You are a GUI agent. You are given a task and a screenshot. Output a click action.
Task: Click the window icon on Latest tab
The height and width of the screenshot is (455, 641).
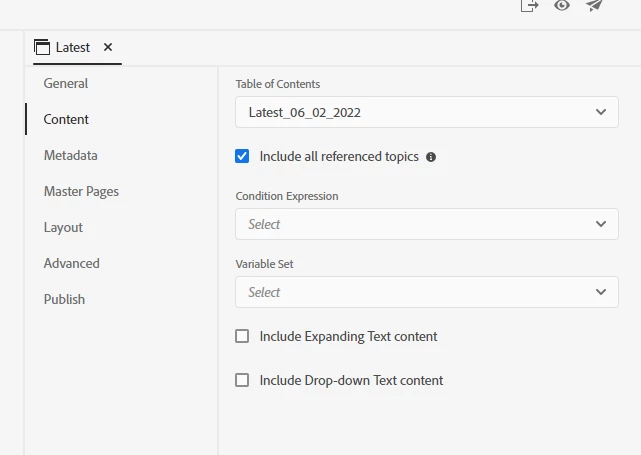pos(42,47)
